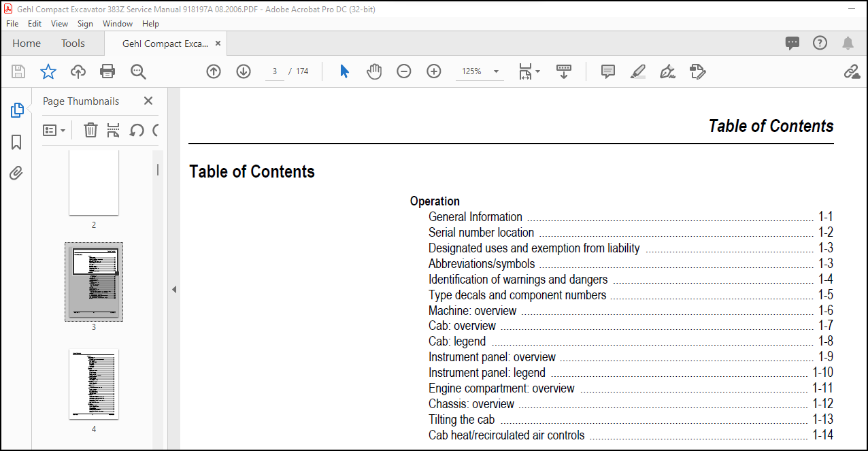Click the fit page width scrolling icon

pos(525,71)
